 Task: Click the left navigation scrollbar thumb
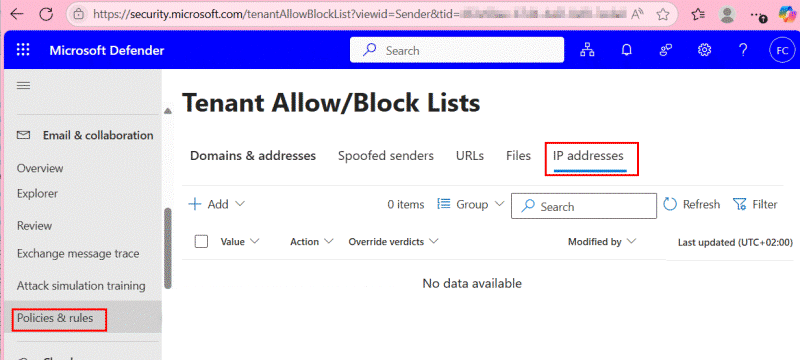click(x=168, y=249)
